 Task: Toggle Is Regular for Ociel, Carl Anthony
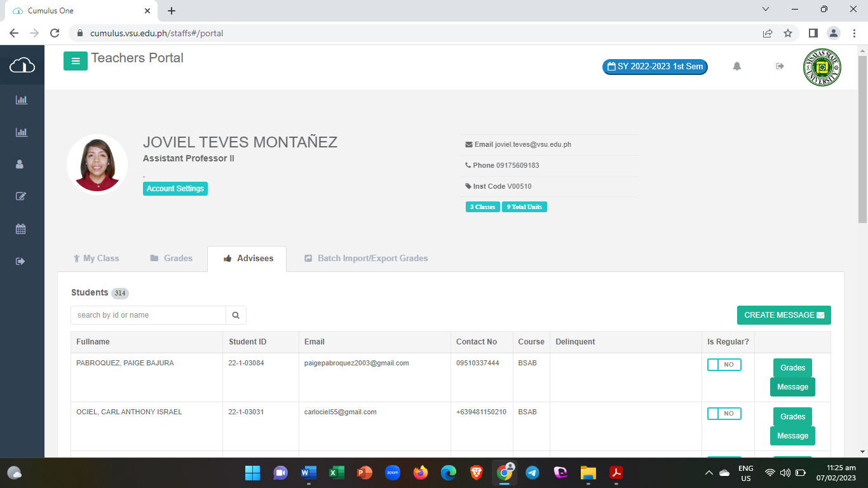tap(724, 414)
